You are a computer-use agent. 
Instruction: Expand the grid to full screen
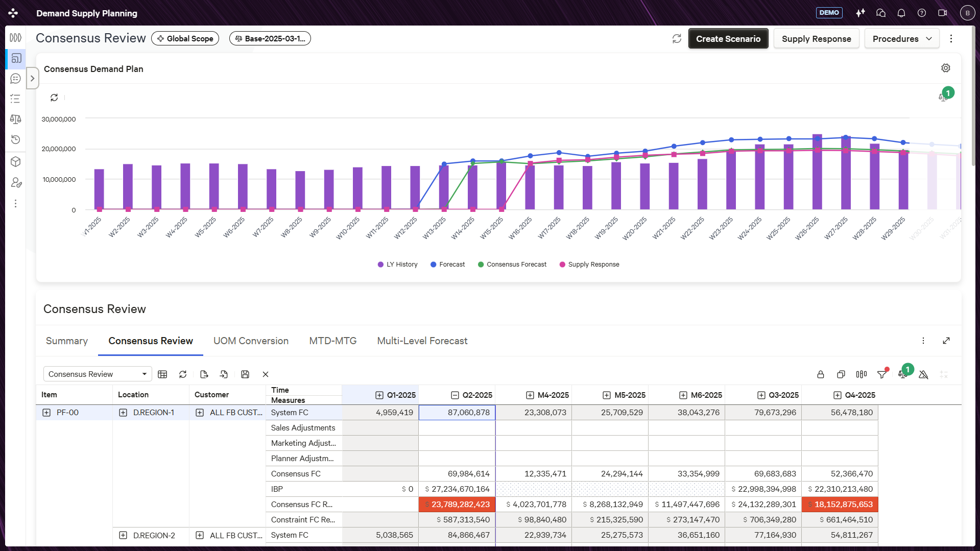pos(946,341)
